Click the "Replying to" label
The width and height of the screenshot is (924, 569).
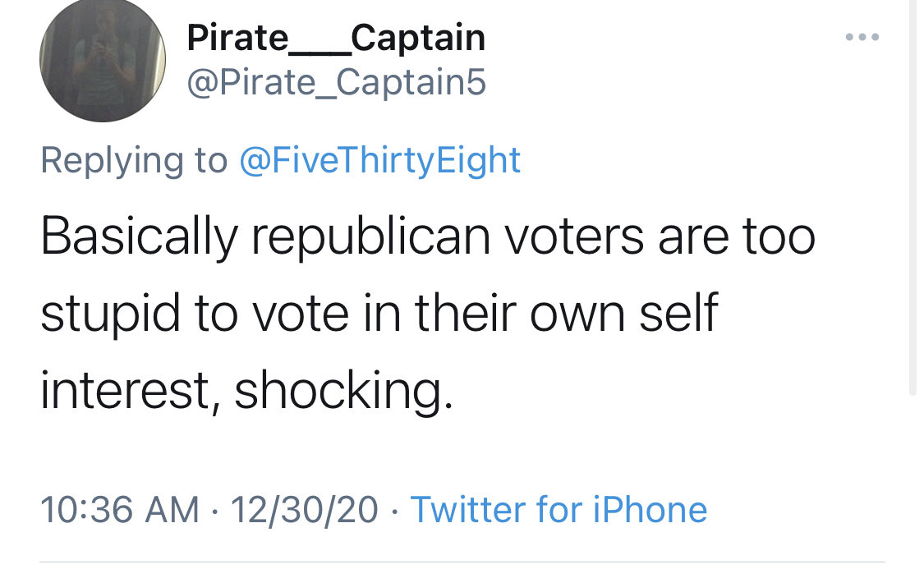[133, 159]
